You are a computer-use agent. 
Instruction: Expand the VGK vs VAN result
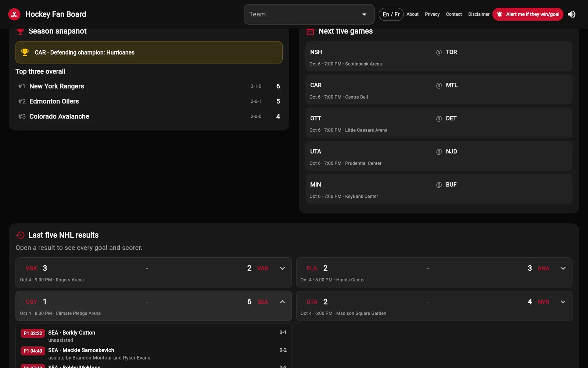point(282,268)
